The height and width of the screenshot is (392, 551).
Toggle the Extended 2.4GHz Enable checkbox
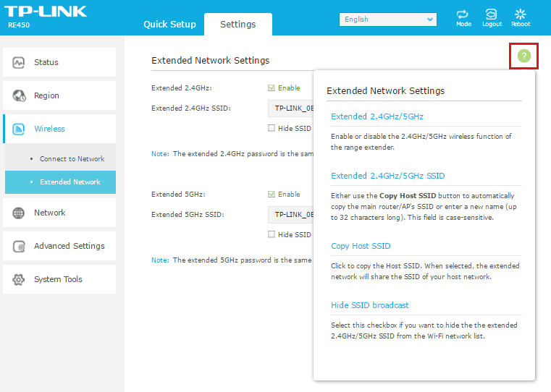[x=272, y=88]
